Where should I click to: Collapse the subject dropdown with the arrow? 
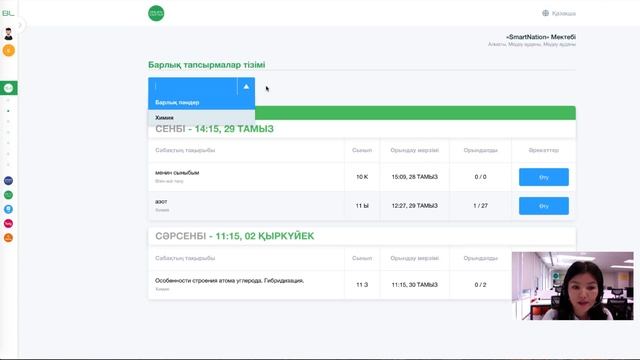coord(246,87)
